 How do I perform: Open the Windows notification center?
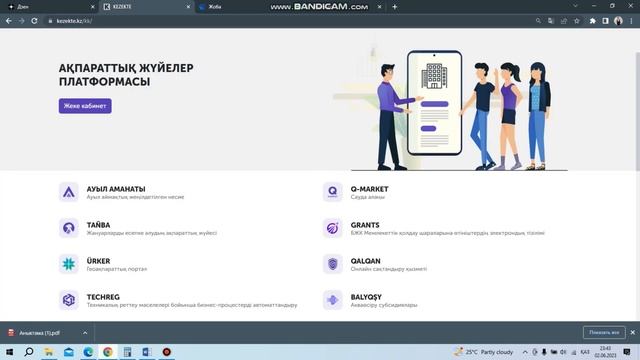pyautogui.click(x=627, y=352)
